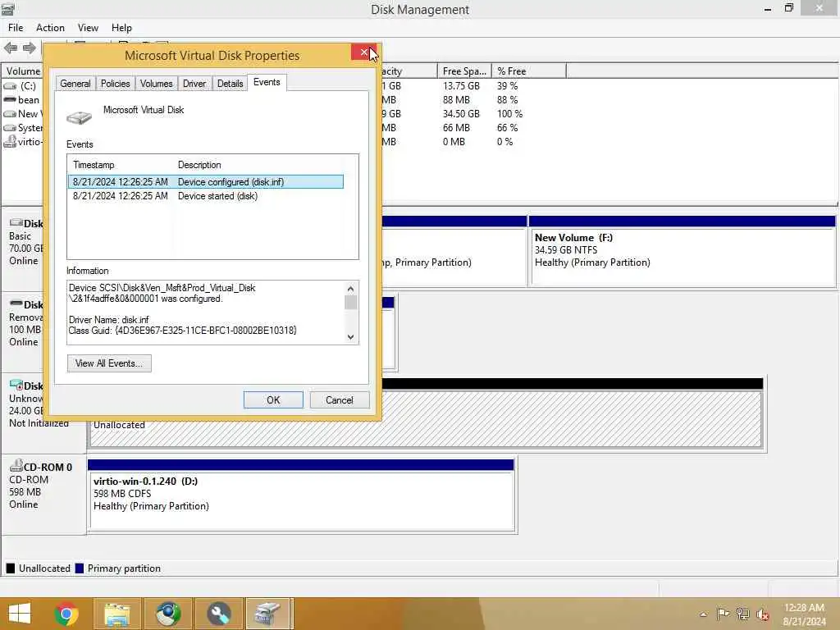Click the Back arrow toolbar icon
The width and height of the screenshot is (840, 630).
click(11, 48)
